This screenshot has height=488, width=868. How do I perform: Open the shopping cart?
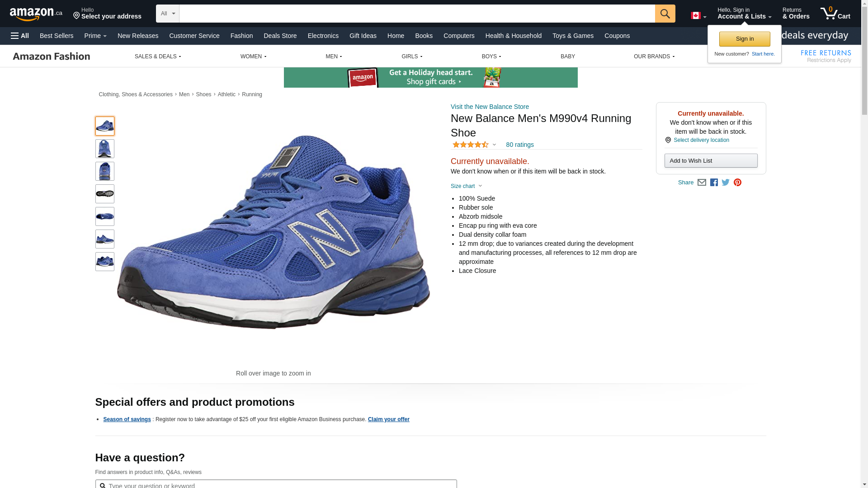coord(835,14)
